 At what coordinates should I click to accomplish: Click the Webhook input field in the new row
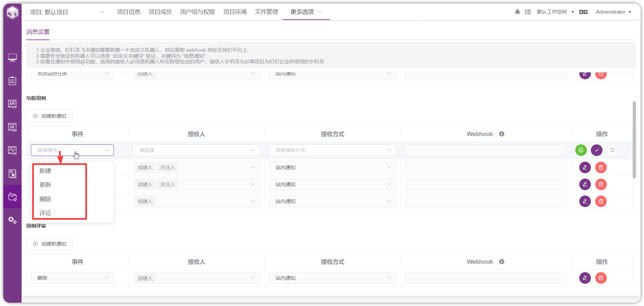tap(486, 150)
